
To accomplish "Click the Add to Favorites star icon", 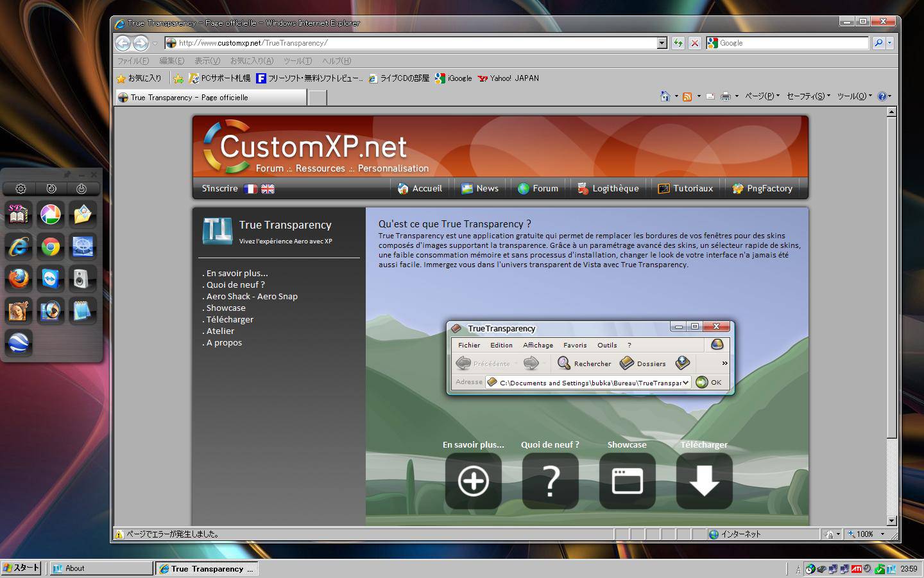I will 178,78.
